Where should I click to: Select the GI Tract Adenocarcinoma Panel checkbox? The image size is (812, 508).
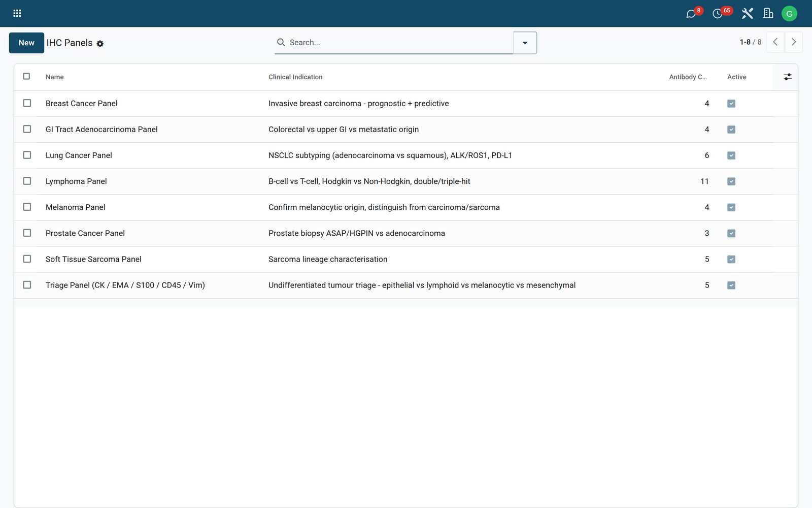27,129
